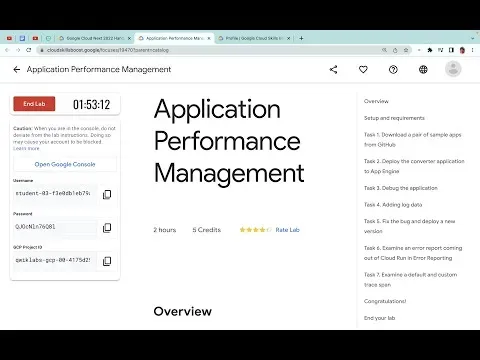Click the zoom magnifier icon in address bar
Image resolution: width=480 pixels, height=360 pixels.
click(x=384, y=50)
